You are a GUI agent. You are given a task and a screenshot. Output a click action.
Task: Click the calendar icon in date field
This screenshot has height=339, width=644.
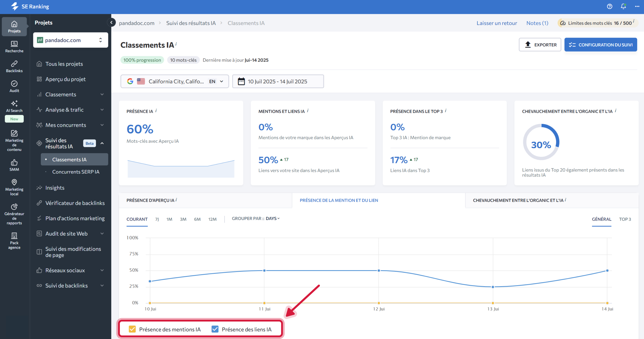241,81
